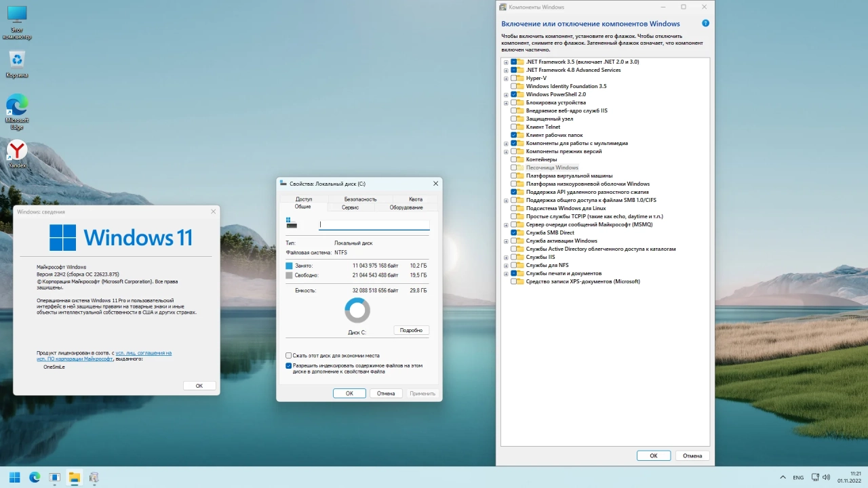Check Сжать этот диск для экономии места
Screen dimensions: 868x488
[288, 355]
